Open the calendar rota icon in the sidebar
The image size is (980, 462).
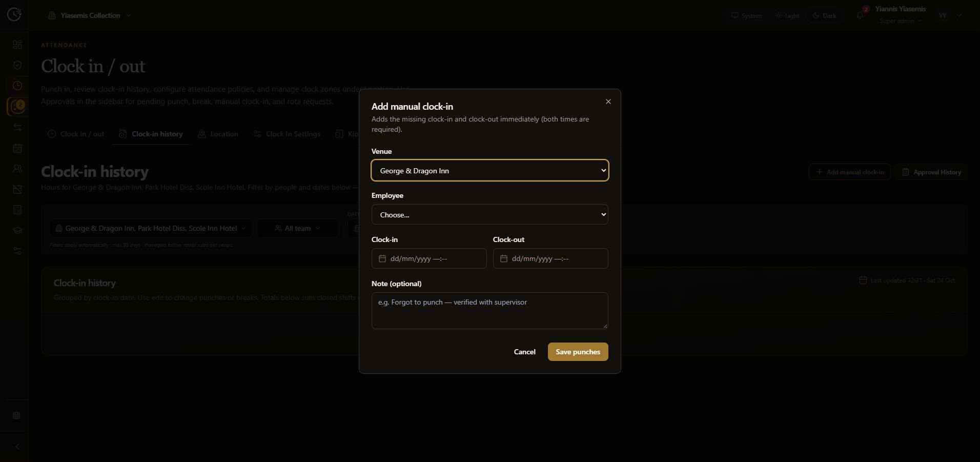pyautogui.click(x=17, y=148)
